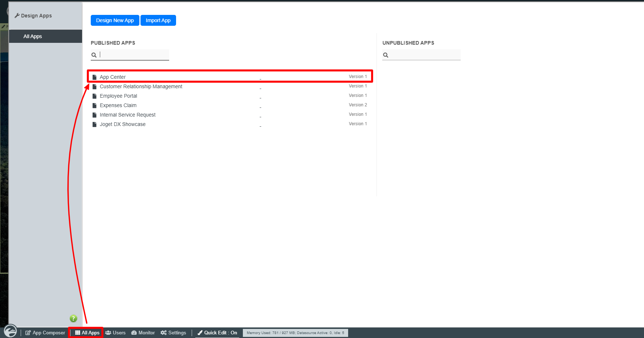Toggle Quick Edit mode
This screenshot has width=644, height=338.
pos(217,333)
